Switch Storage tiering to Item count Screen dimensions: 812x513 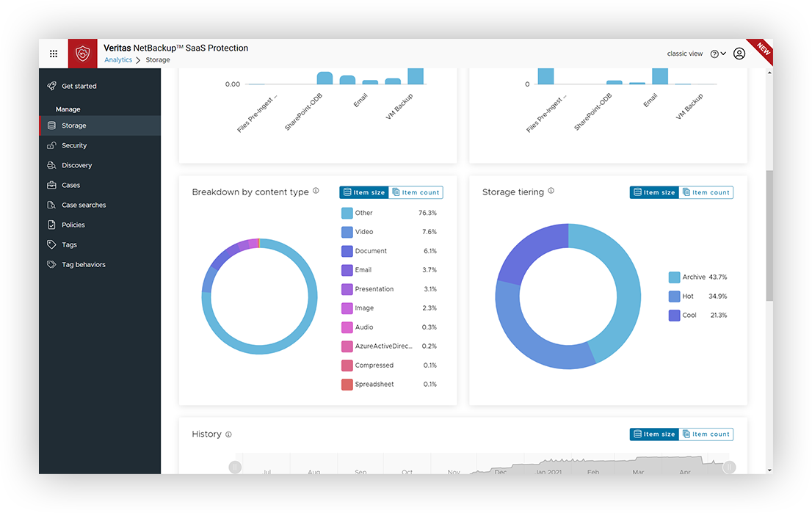(706, 192)
